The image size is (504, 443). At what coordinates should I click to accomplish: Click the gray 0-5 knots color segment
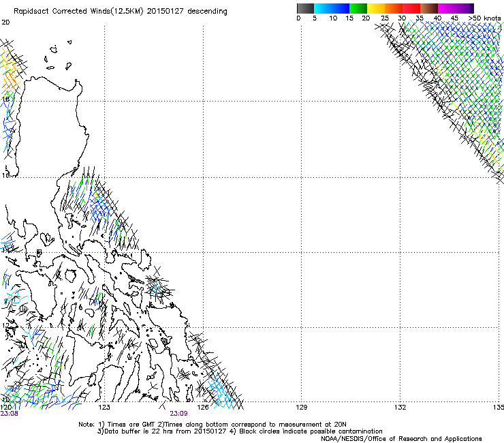[x=305, y=8]
